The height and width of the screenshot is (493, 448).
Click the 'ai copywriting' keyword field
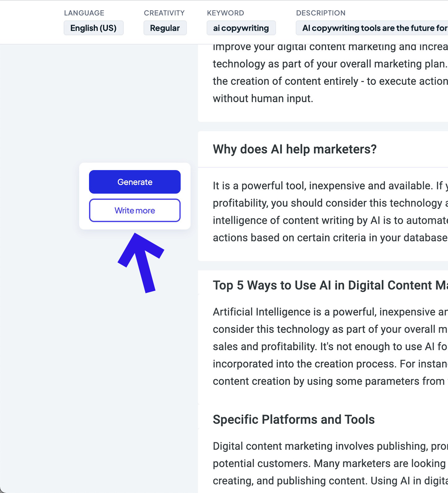[241, 28]
